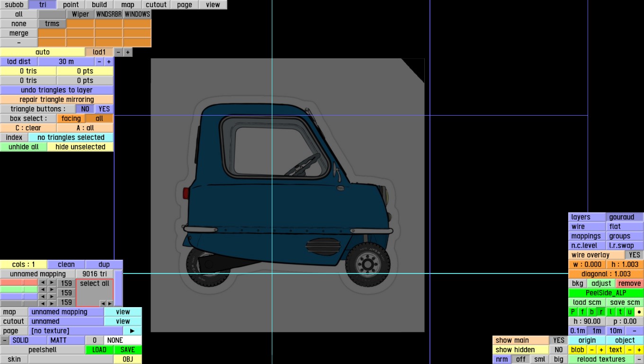Click the minus button next to lod1
Image resolution: width=644 pixels, height=364 pixels.
tap(118, 52)
